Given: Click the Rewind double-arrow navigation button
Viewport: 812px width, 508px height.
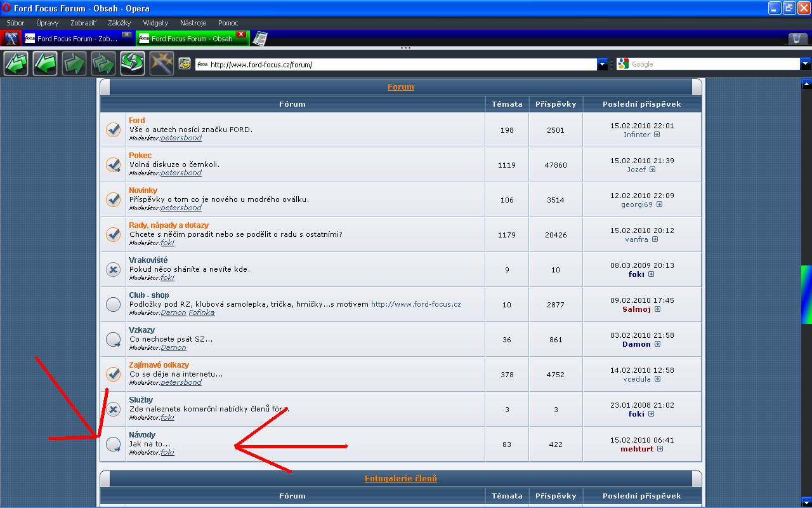Looking at the screenshot, I should (16, 64).
